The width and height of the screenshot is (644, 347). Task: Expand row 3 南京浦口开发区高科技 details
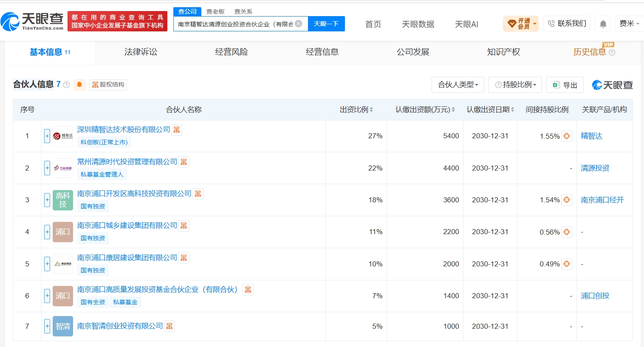[47, 200]
